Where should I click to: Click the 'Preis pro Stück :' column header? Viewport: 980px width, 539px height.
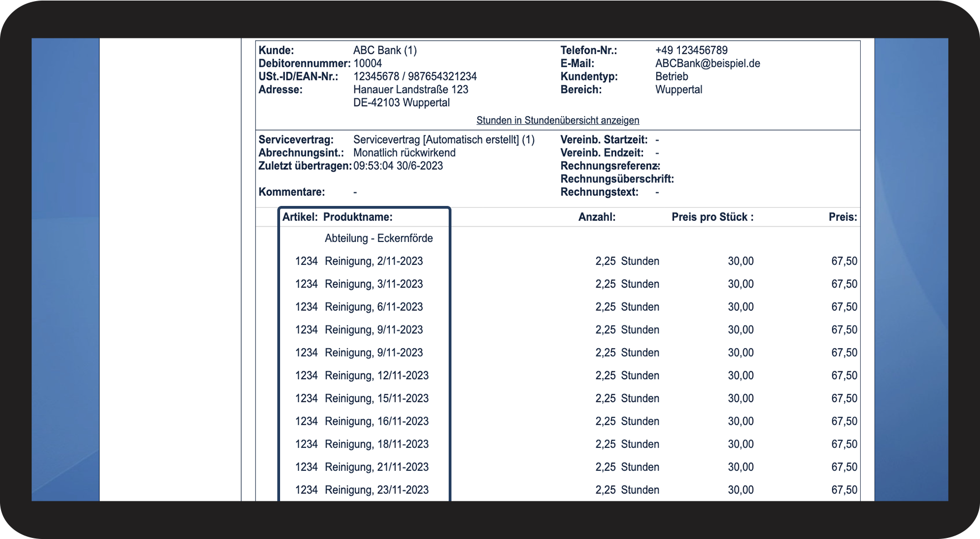pyautogui.click(x=713, y=217)
